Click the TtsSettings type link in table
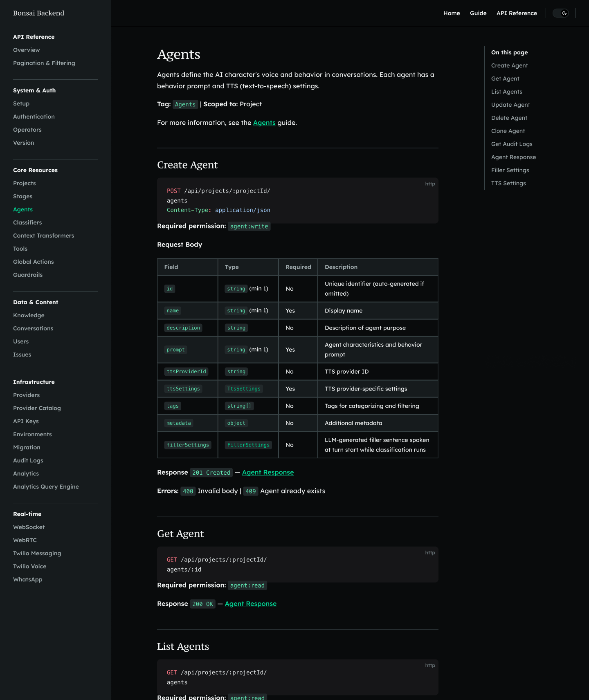This screenshot has height=700, width=589. [244, 389]
